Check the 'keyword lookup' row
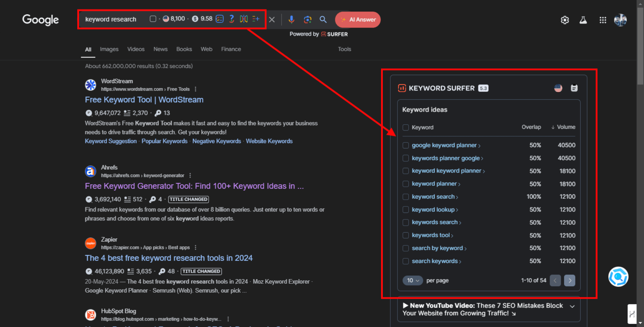Image resolution: width=644 pixels, height=327 pixels. [406, 210]
